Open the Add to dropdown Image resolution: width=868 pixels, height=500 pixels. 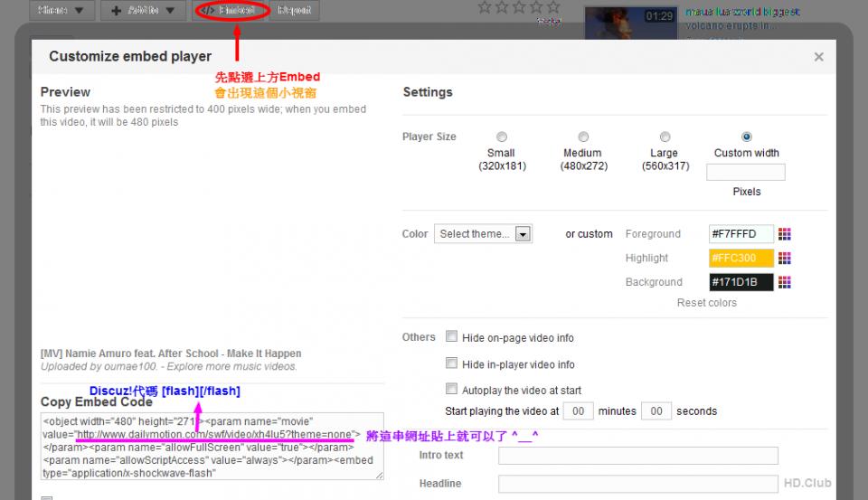pyautogui.click(x=143, y=10)
